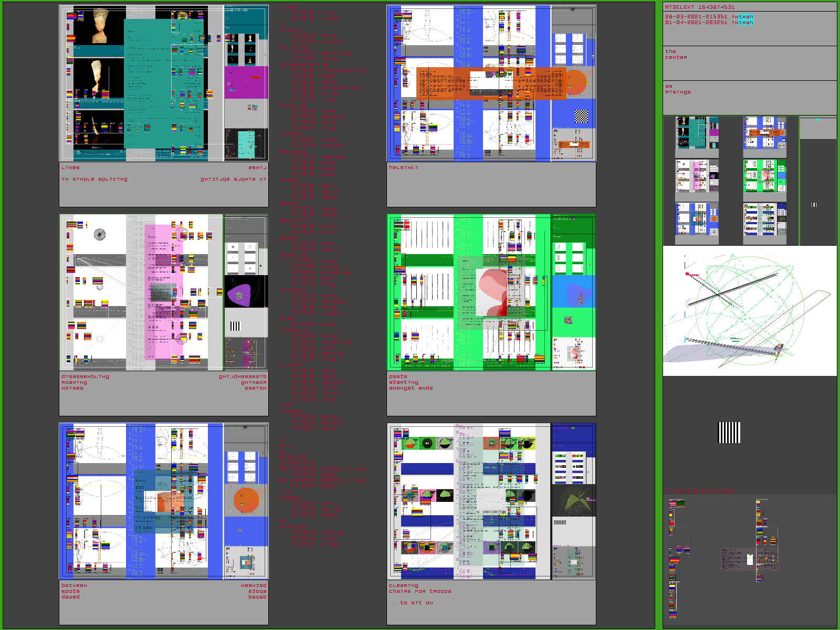Viewport: 840px width, 630px height.
Task: Click the orange circle in the between-spots-dazed panel
Action: point(246,500)
